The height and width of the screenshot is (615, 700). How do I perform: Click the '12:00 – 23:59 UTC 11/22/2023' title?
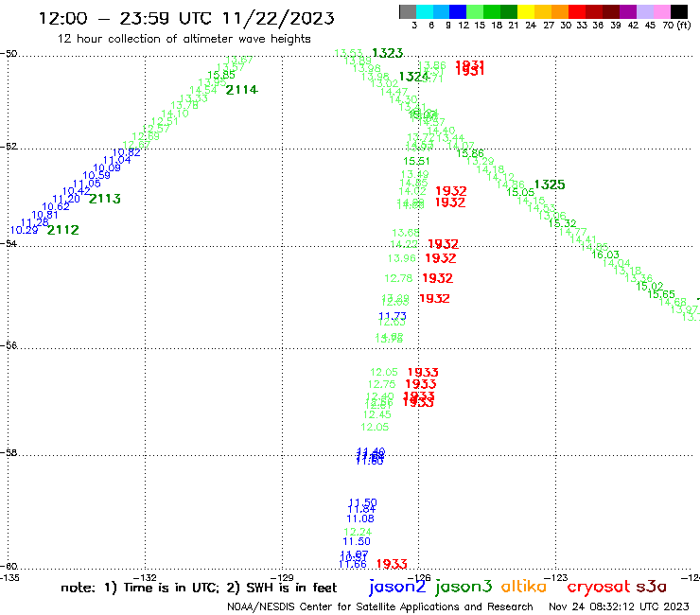pos(186,18)
